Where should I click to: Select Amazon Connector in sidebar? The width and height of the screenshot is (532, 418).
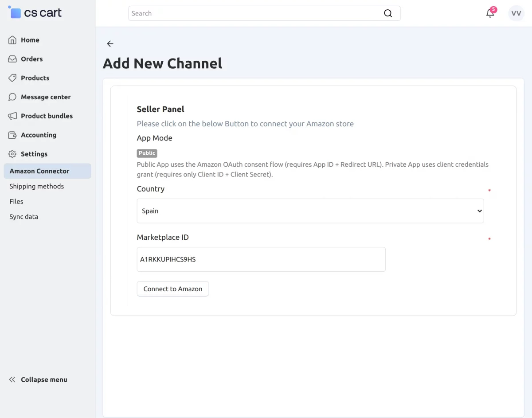(47, 171)
